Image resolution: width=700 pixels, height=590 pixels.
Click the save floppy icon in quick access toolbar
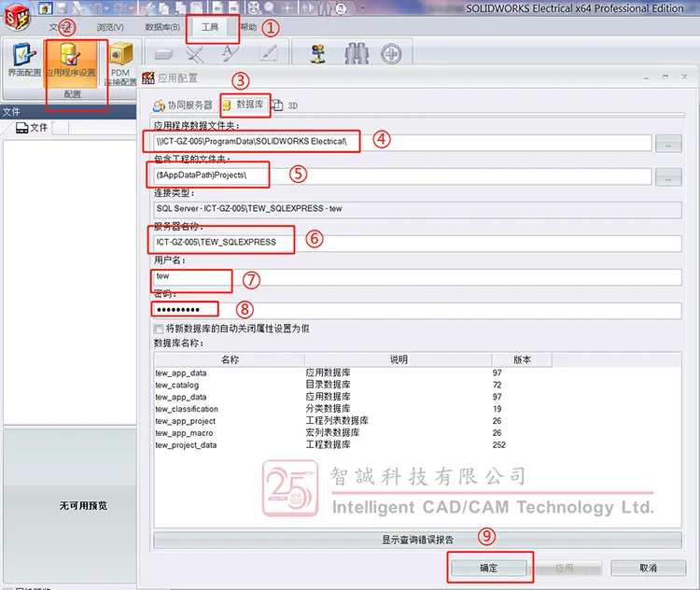tap(61, 7)
